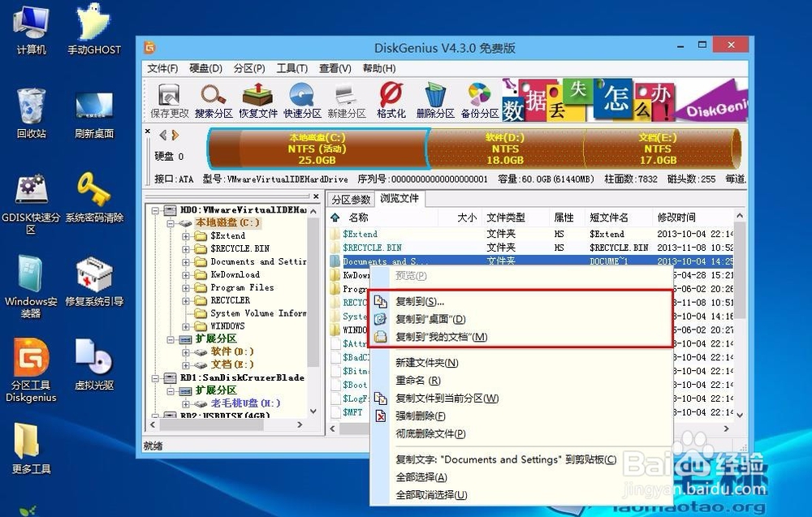Expand the Program Files tree folder
The height and width of the screenshot is (517, 812).
click(185, 288)
